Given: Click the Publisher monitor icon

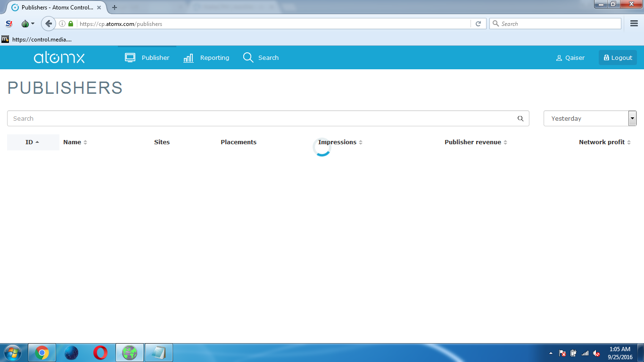Looking at the screenshot, I should coord(130,58).
